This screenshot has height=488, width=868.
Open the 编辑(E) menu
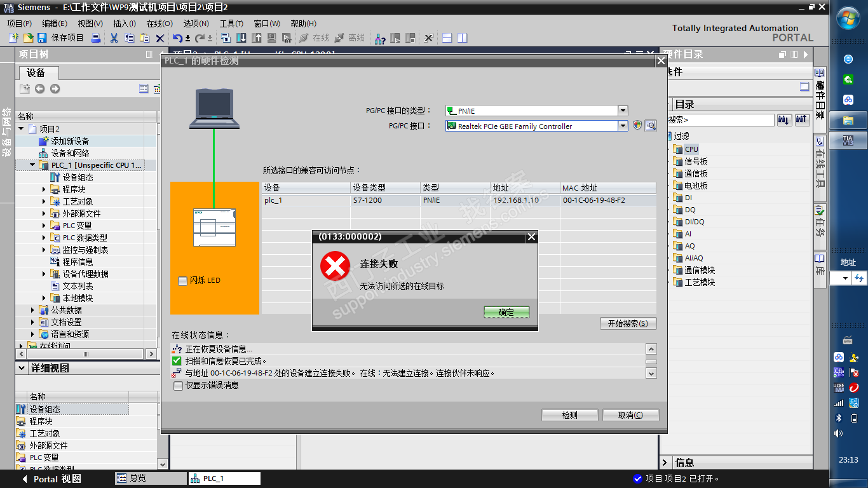(x=55, y=24)
